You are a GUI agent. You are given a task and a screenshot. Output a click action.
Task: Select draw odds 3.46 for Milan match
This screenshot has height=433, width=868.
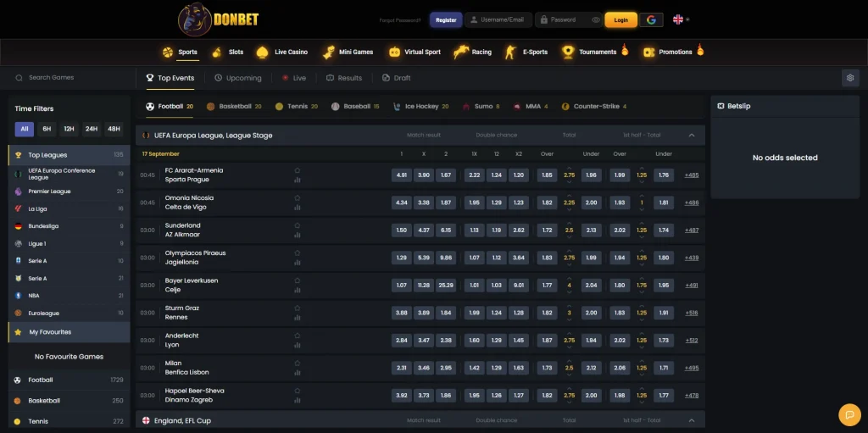[424, 368]
